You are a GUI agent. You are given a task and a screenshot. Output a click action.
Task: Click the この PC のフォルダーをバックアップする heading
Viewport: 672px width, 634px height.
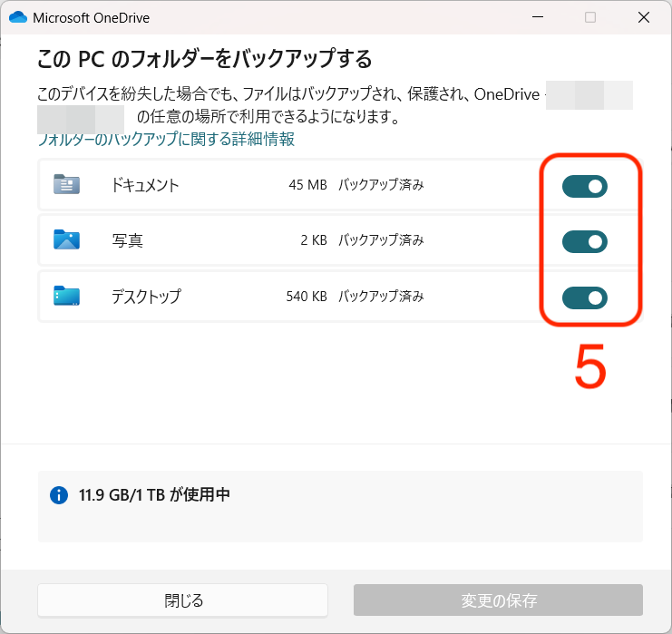(204, 59)
